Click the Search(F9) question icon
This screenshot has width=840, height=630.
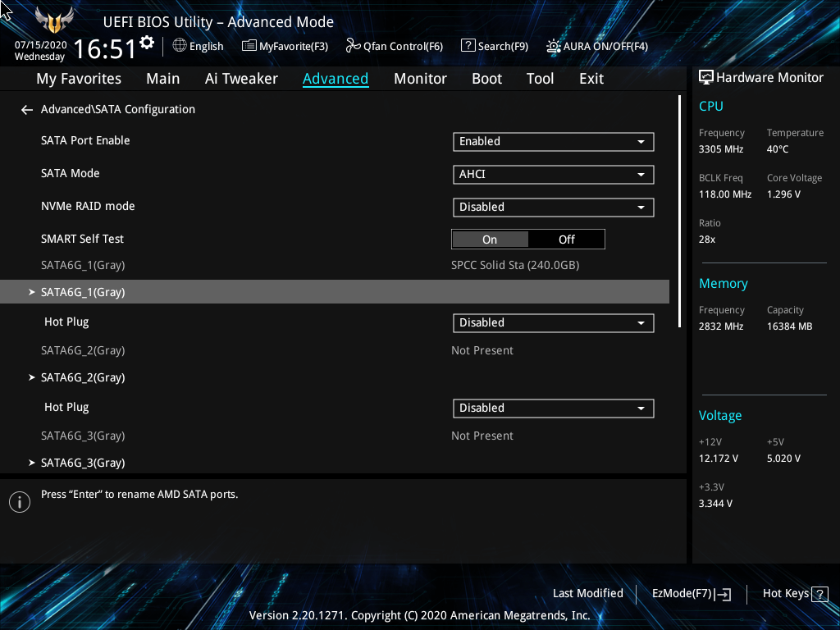pos(468,46)
